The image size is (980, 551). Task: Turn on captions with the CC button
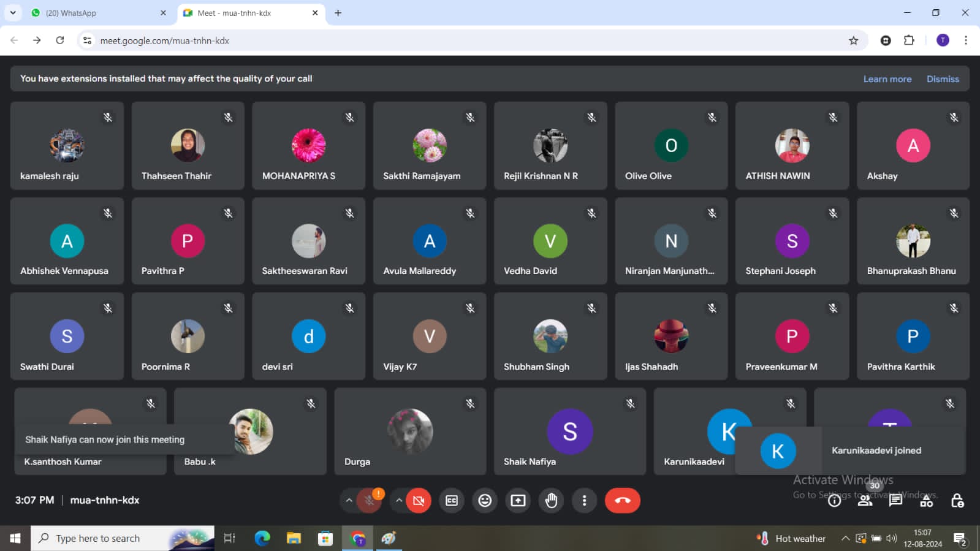pos(452,501)
